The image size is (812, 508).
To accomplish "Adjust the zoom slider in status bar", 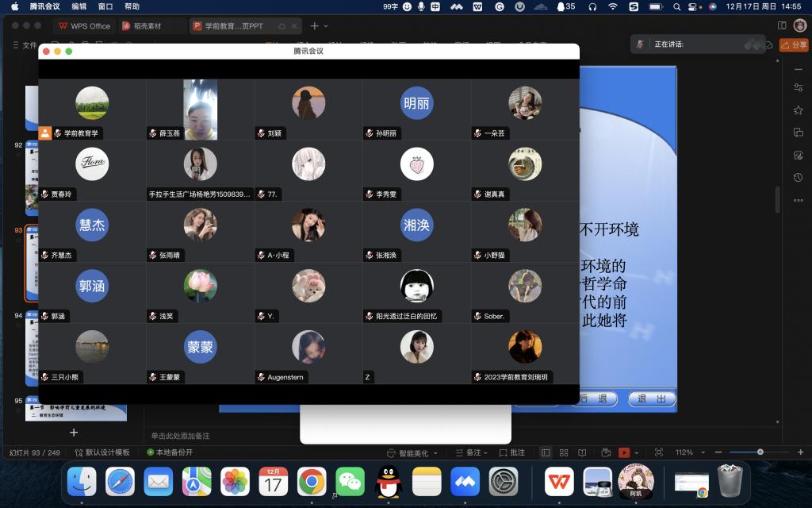I will pos(760,452).
